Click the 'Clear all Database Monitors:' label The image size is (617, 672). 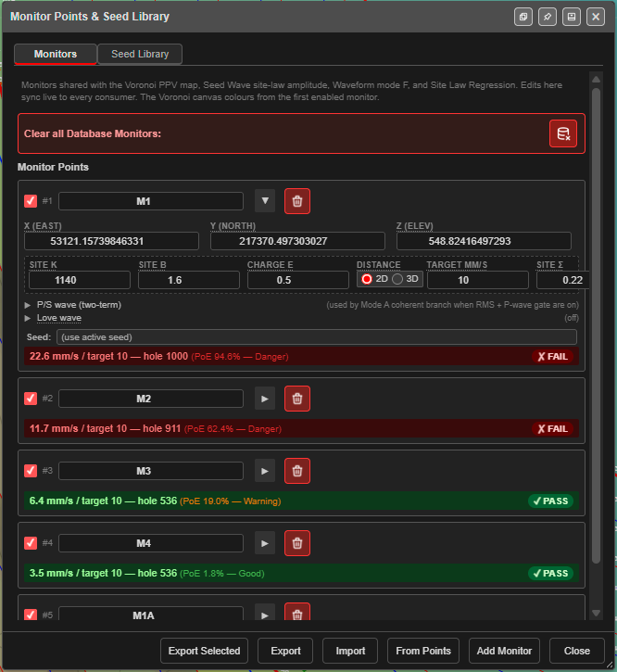93,133
